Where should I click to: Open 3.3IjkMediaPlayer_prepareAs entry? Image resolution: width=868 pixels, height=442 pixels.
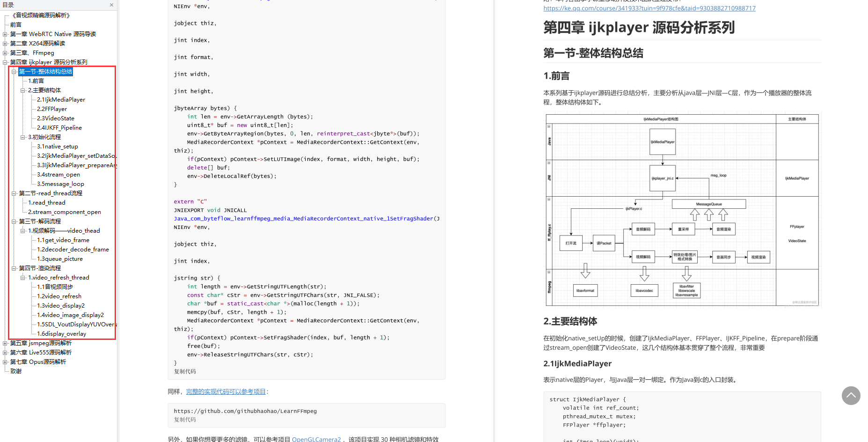point(77,165)
